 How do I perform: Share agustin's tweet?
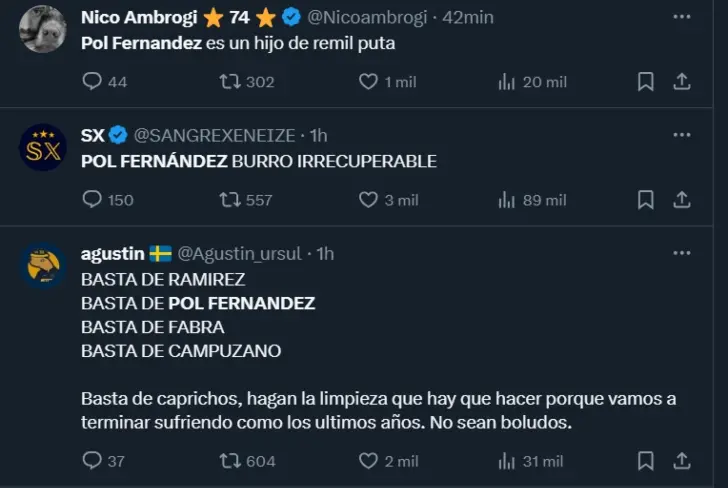(x=682, y=461)
